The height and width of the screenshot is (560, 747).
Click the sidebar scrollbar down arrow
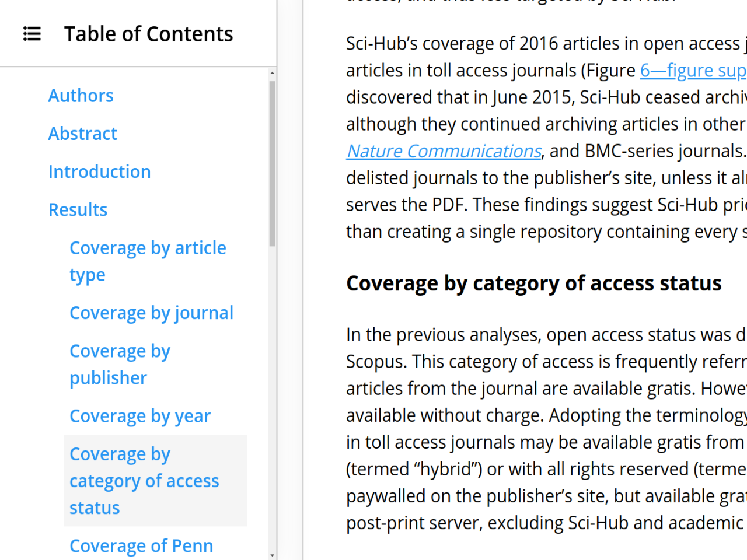[x=273, y=555]
